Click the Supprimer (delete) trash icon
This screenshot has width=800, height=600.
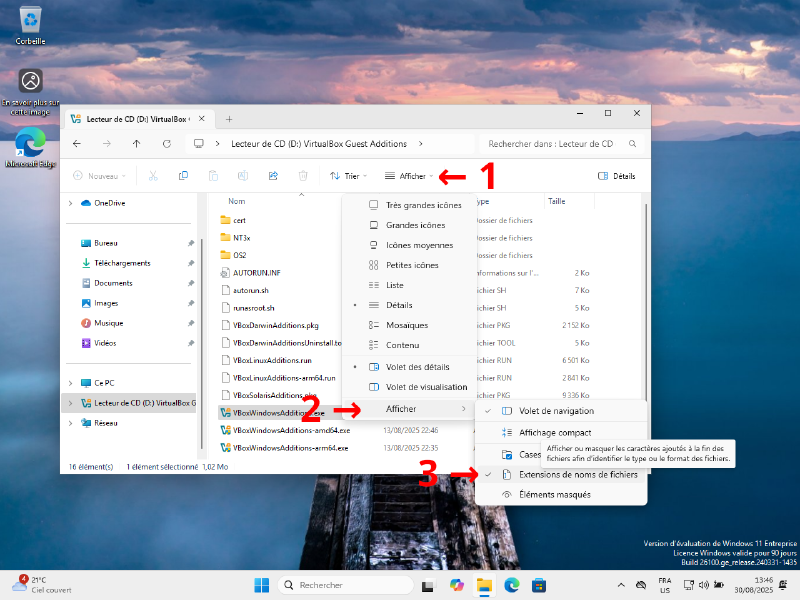(302, 175)
